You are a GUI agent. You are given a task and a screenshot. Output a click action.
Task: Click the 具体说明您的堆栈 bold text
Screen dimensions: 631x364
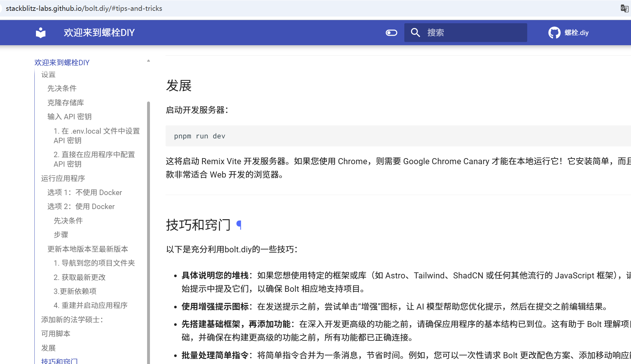pyautogui.click(x=215, y=275)
